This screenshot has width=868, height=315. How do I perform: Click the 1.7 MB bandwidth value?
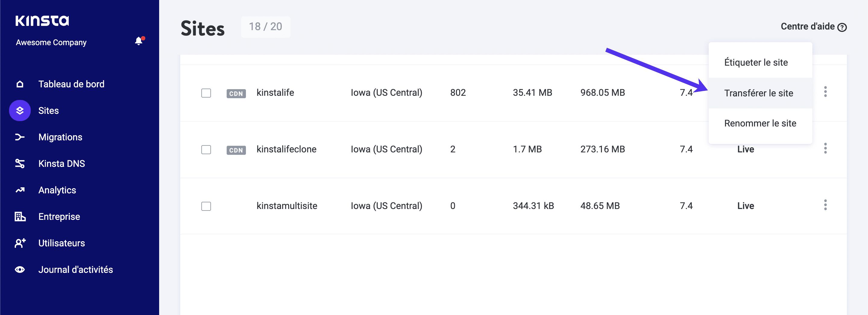(x=527, y=149)
